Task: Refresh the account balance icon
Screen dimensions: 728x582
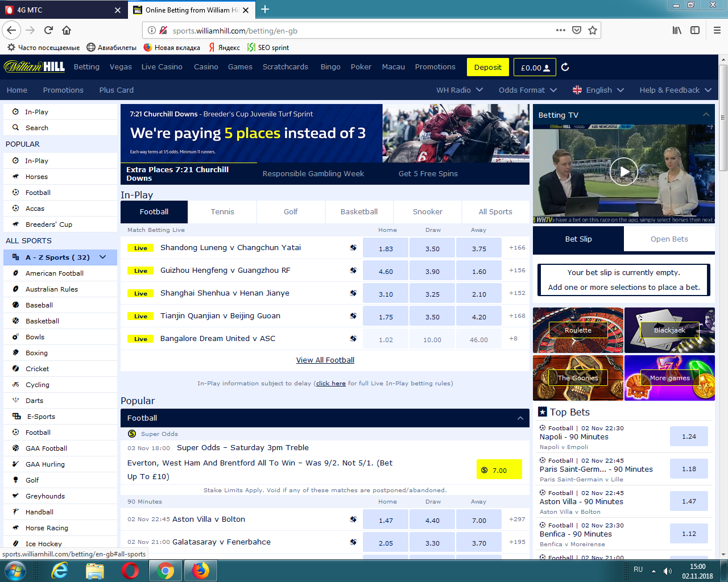Action: [565, 67]
